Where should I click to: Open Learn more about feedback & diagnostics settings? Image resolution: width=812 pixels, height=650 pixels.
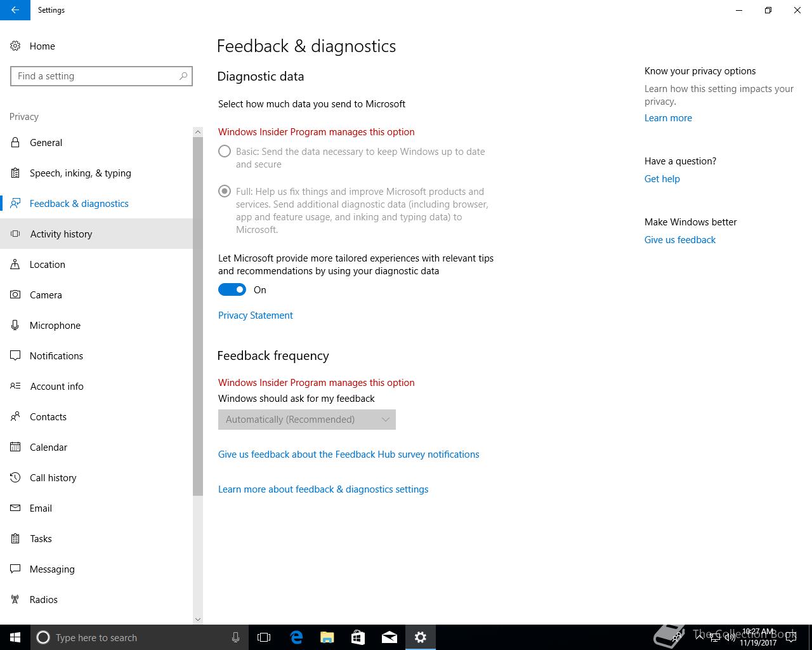tap(324, 489)
